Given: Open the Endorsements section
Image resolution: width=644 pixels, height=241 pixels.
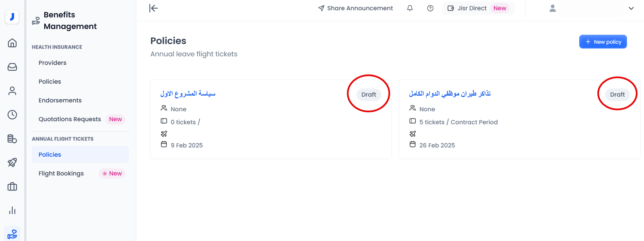Looking at the screenshot, I should pos(60,100).
